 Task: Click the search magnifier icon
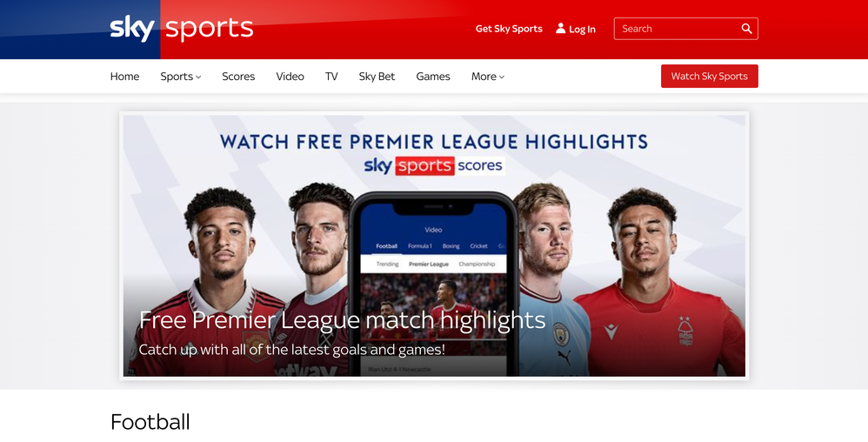tap(747, 29)
